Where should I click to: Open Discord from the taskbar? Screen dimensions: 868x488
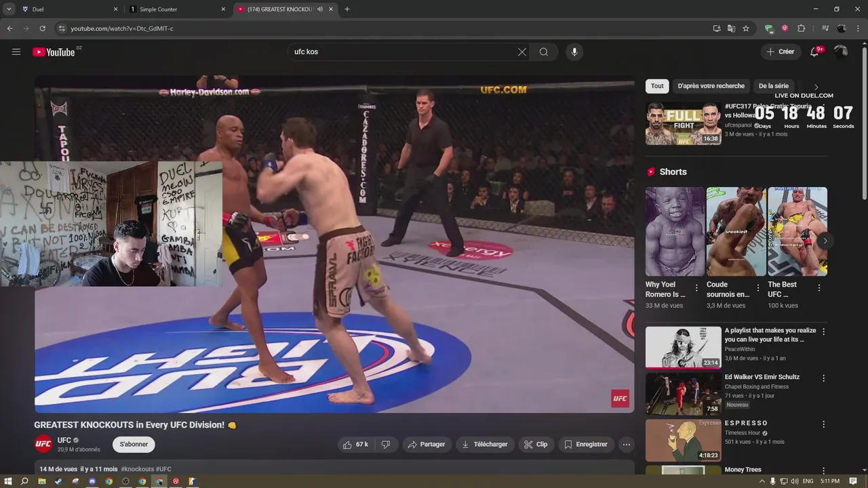pos(92,481)
